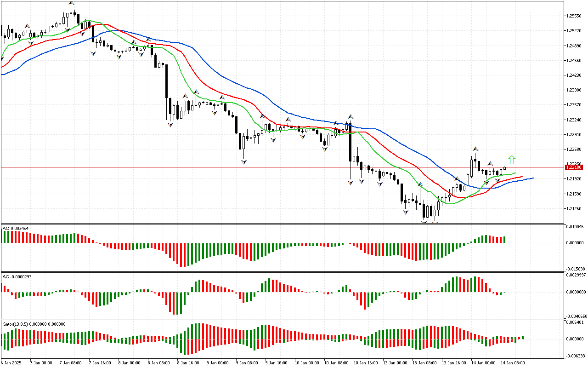The height and width of the screenshot is (368, 588).
Task: Click the 1.22580 price axis label
Action: tap(575, 149)
